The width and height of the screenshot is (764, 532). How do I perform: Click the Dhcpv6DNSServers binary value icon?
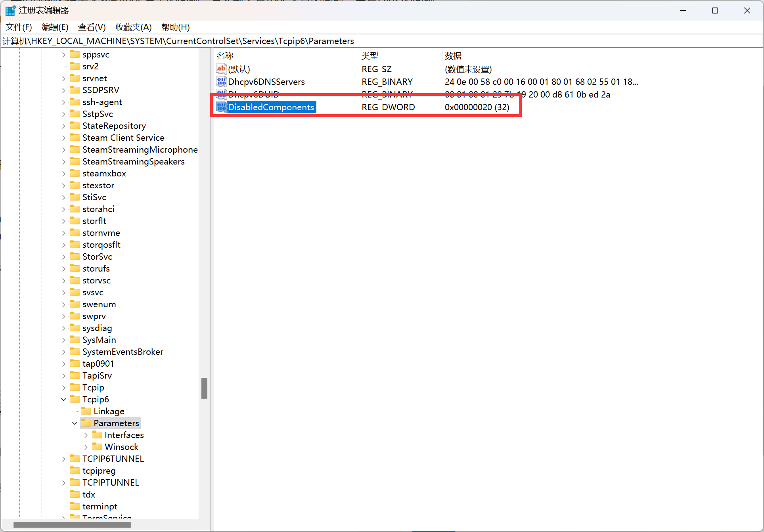pyautogui.click(x=221, y=82)
